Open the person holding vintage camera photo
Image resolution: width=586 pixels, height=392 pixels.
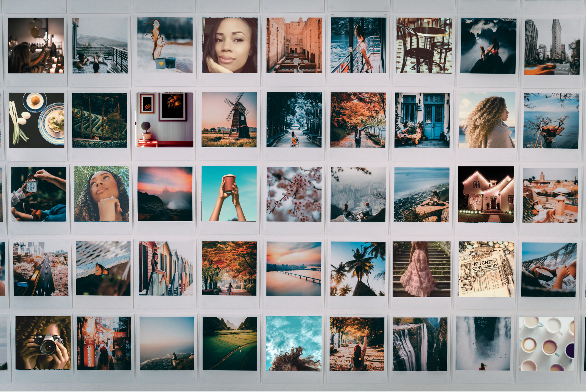43,343
